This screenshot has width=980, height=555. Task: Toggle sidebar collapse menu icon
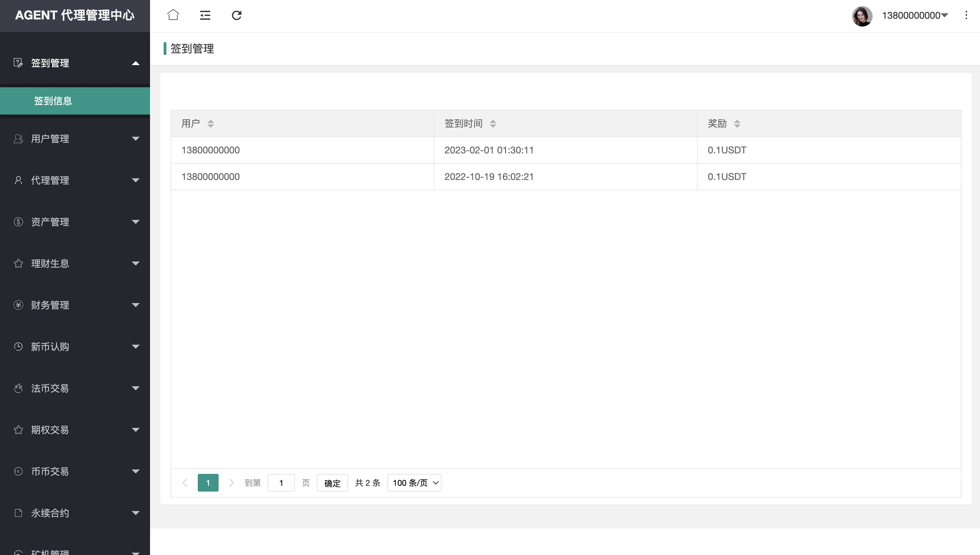coord(205,15)
